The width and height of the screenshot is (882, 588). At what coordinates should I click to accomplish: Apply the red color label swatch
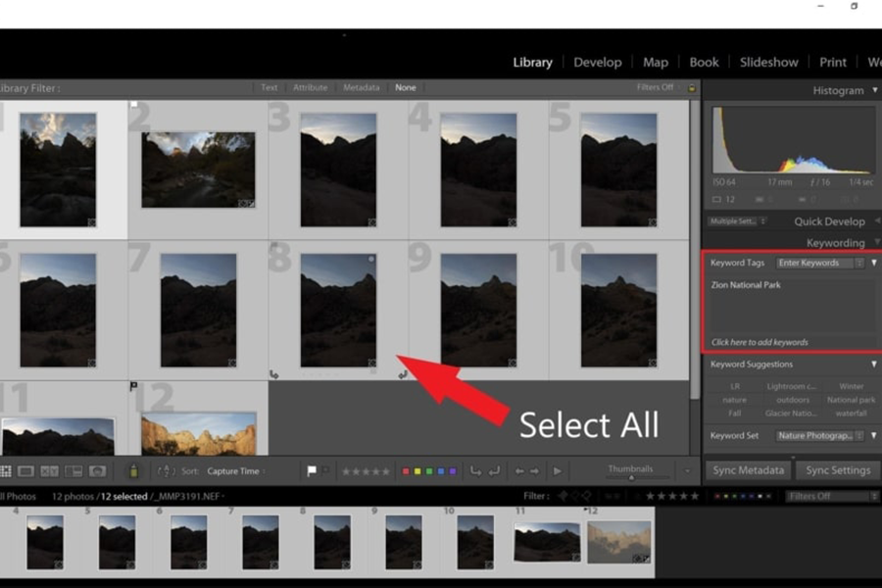(406, 471)
